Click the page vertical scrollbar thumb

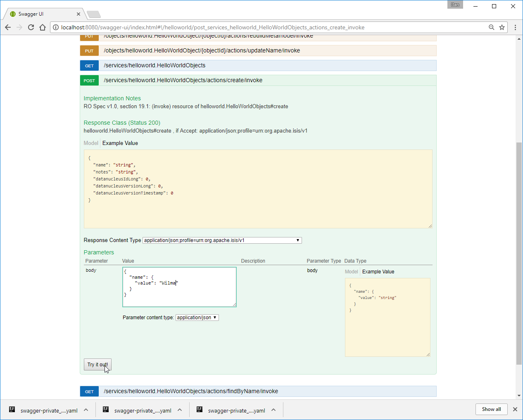pyautogui.click(x=519, y=253)
